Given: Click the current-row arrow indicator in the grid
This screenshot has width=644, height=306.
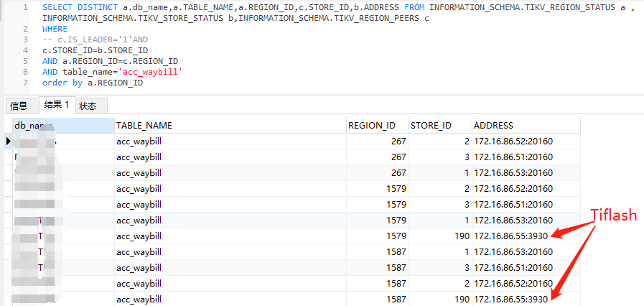Looking at the screenshot, I should [9, 142].
